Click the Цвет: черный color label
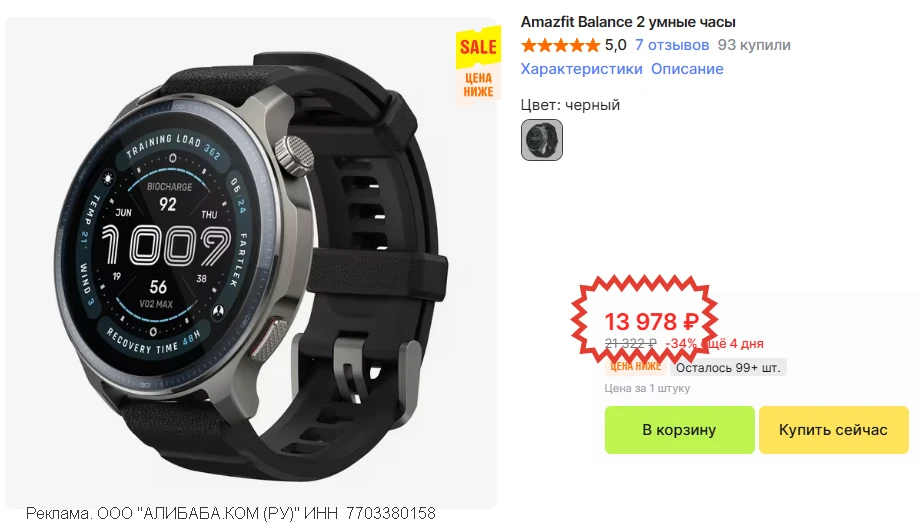The width and height of the screenshot is (921, 531). (x=570, y=105)
